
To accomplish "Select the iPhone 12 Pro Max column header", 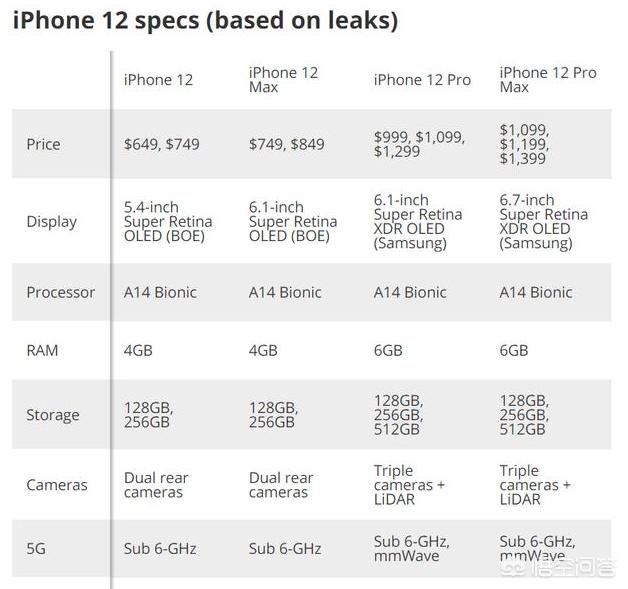I will (x=547, y=80).
